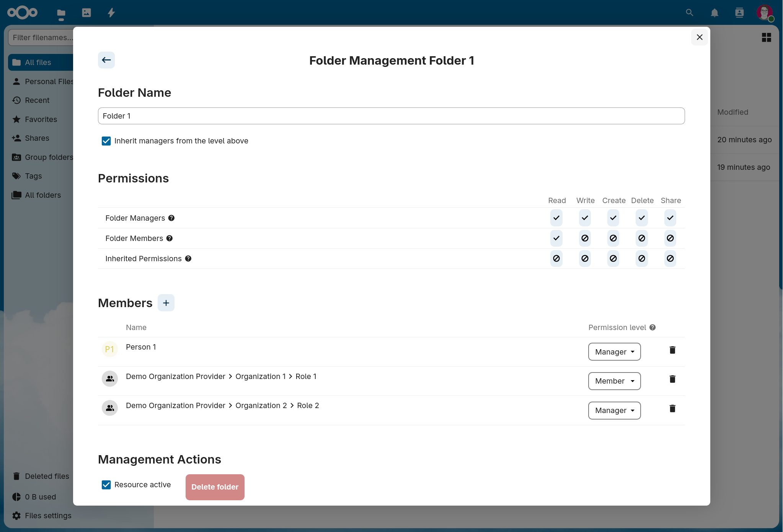Image resolution: width=783 pixels, height=532 pixels.
Task: Go to Favorites in sidebar
Action: [41, 119]
